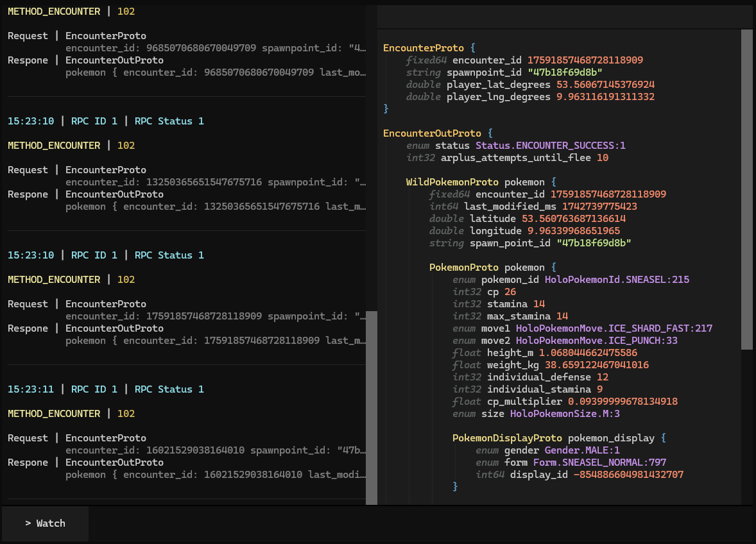Click the Status.ENCOUNTER_SUCCESS:1 value
The image size is (756, 544).
click(x=550, y=146)
